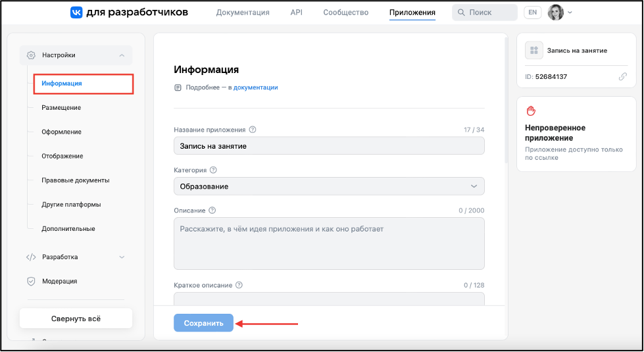
Task: Open Другие платформы section
Action: (x=71, y=205)
